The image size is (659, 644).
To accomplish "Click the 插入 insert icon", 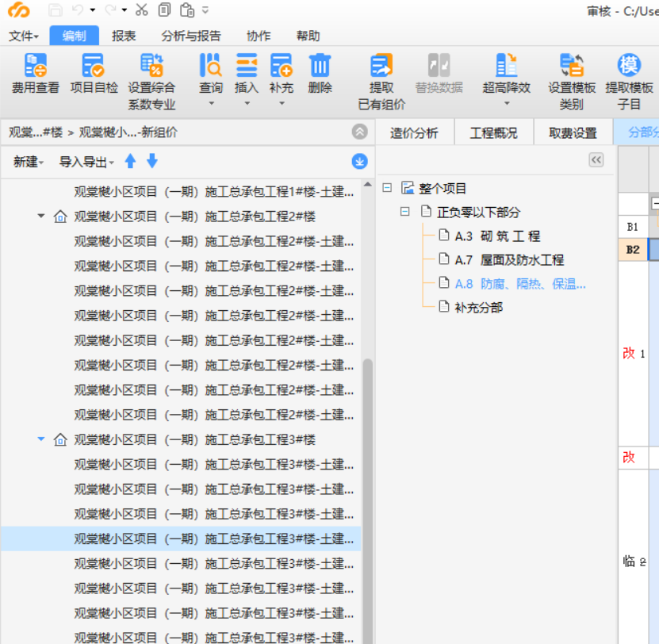I will click(x=247, y=65).
